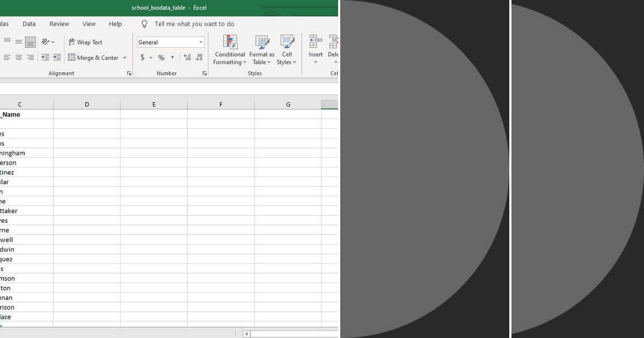This screenshot has height=338, width=644.
Task: Enable bottom-align text formatting
Action: coord(30,42)
